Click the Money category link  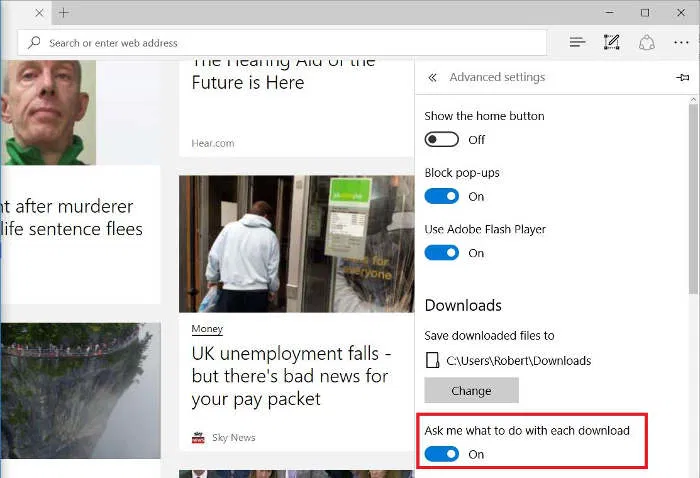pyautogui.click(x=207, y=329)
